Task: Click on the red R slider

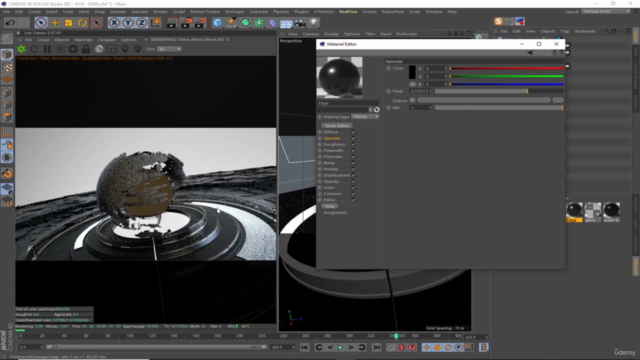Action: 507,69
